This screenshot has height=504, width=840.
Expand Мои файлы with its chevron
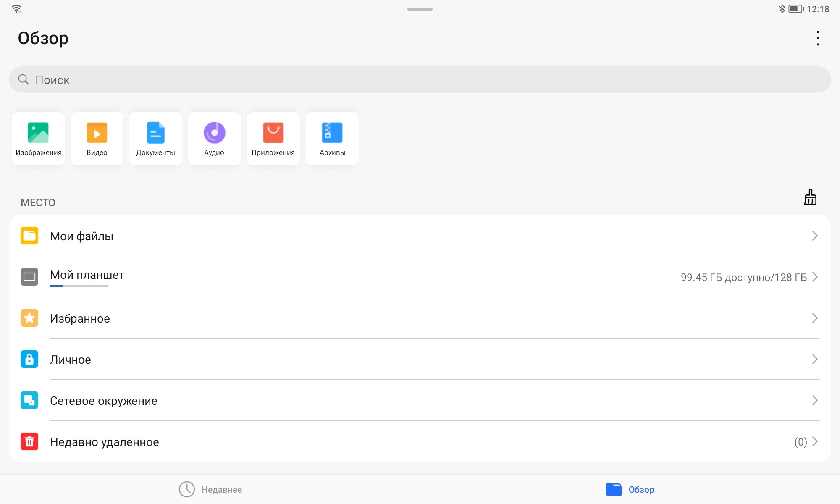(x=814, y=236)
